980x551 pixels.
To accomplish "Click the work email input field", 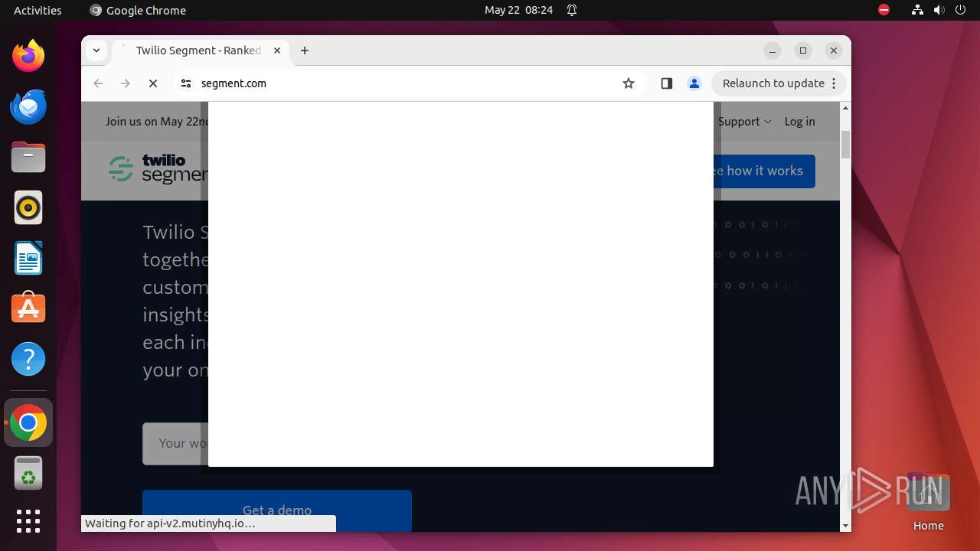I will click(x=175, y=443).
